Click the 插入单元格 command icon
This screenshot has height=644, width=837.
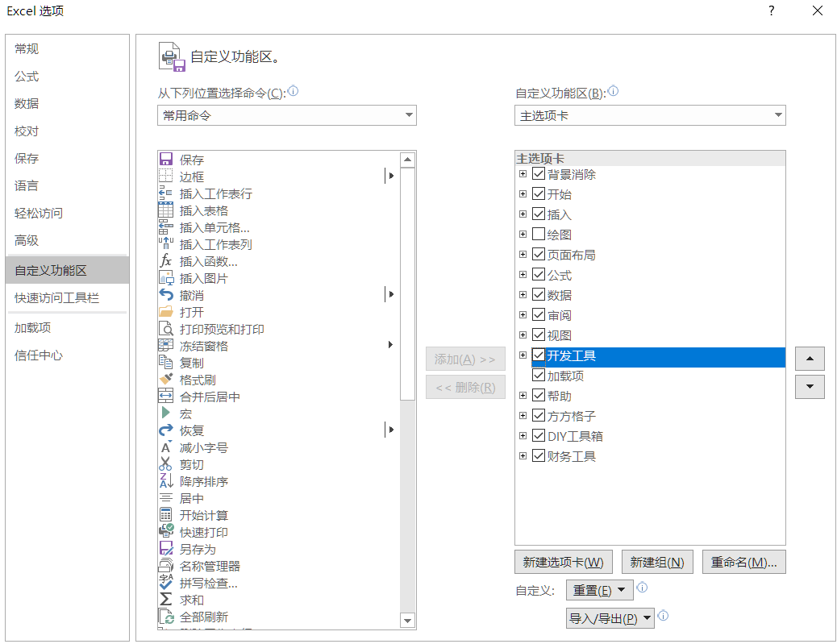[166, 226]
